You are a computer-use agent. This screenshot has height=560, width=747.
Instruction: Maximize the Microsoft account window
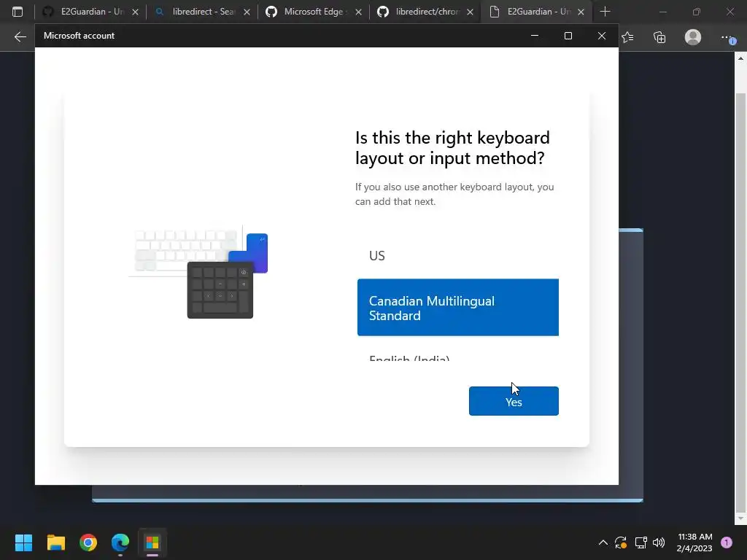click(568, 36)
